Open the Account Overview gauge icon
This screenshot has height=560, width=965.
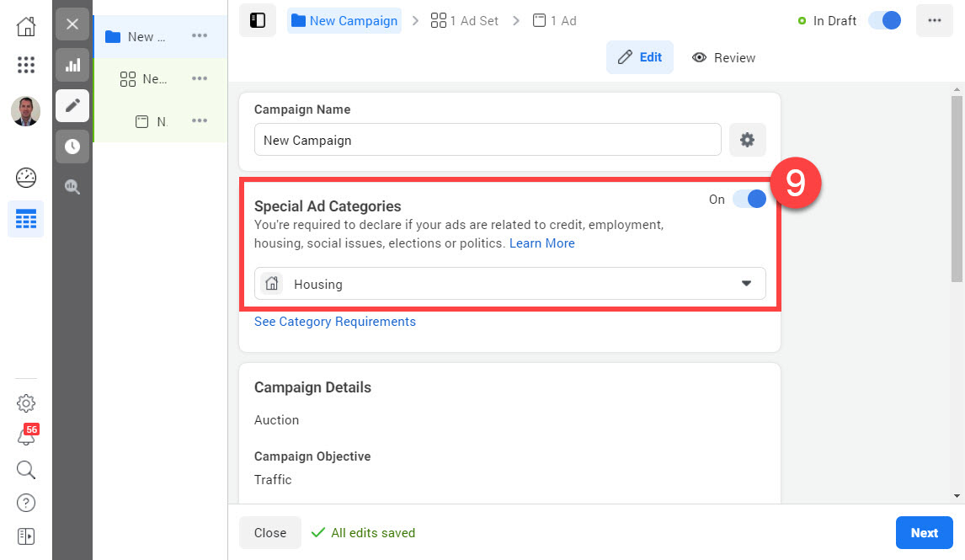[x=25, y=178]
